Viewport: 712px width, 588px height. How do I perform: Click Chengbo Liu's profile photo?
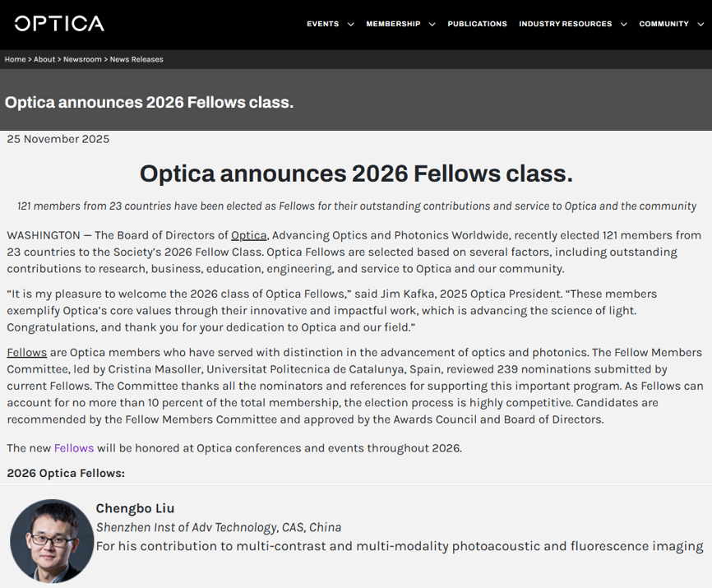pos(51,541)
